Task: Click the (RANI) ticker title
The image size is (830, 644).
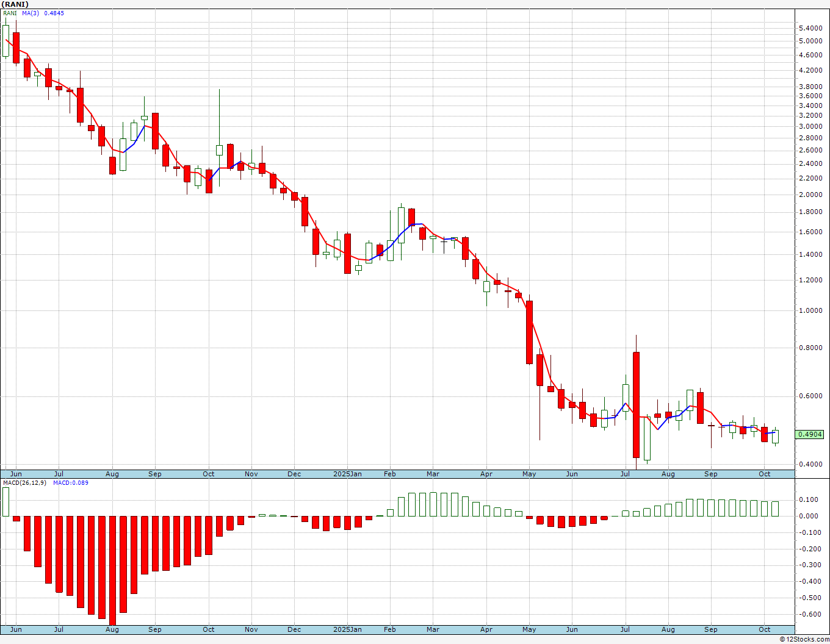Action: point(15,4)
